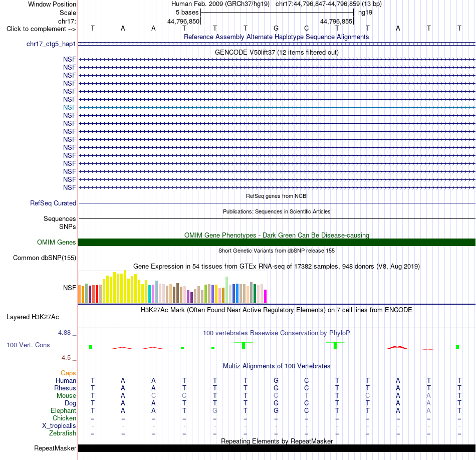Click the G base in the reference sequence row
Screen dimensions: 476x460
click(276, 28)
